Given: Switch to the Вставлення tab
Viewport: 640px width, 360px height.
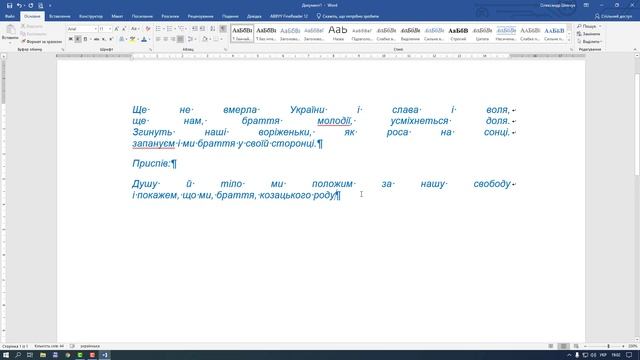Looking at the screenshot, I should pyautogui.click(x=60, y=16).
